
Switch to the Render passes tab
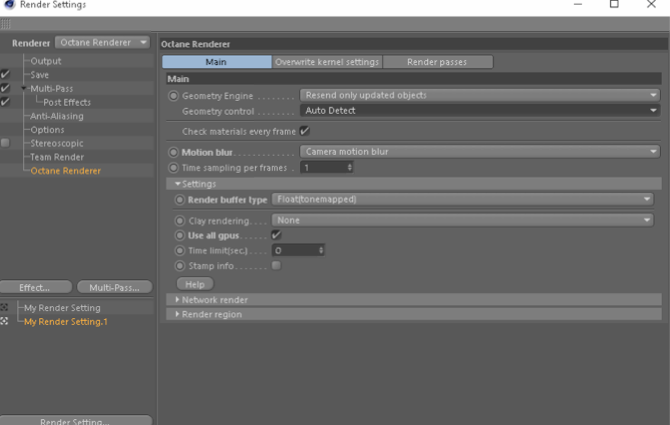point(437,62)
